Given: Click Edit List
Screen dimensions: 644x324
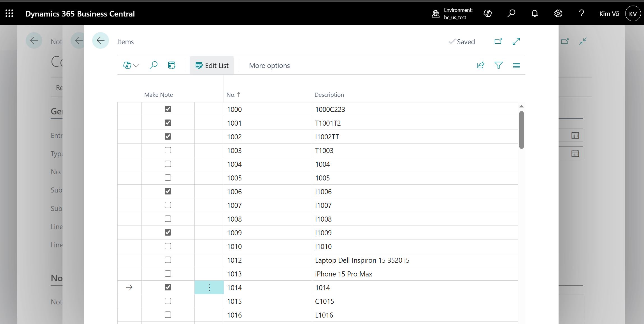Looking at the screenshot, I should tap(212, 65).
